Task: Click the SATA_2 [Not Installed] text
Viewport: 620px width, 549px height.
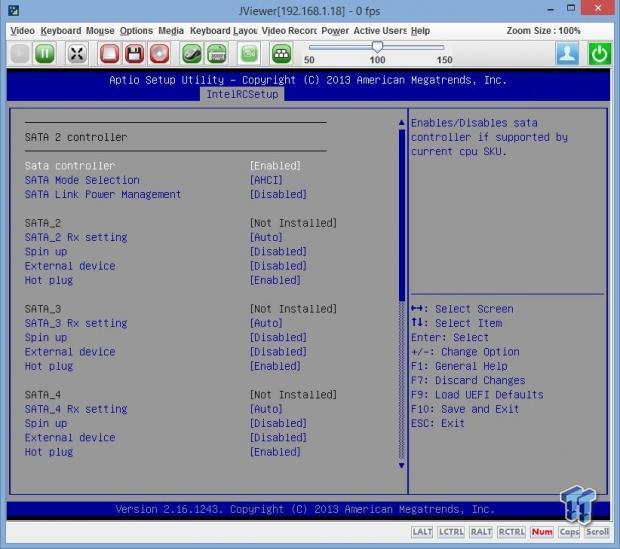Action: coord(293,223)
